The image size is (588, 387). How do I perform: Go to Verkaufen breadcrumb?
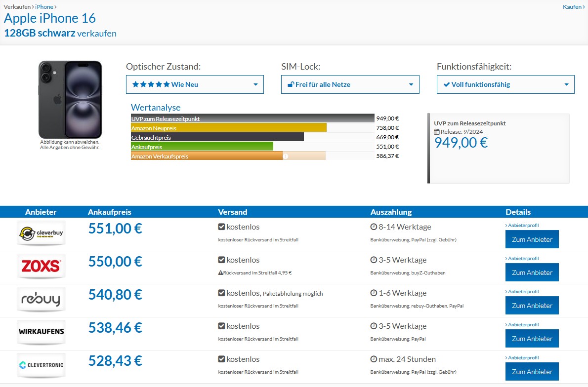click(x=17, y=7)
